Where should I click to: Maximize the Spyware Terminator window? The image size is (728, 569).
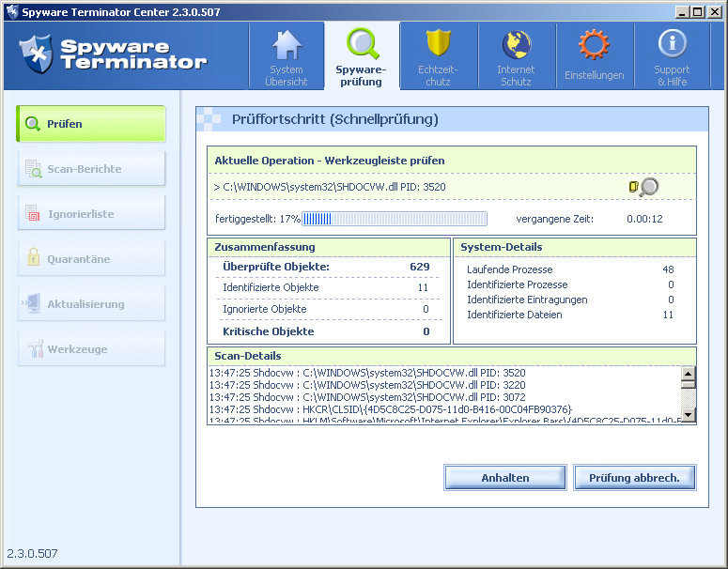[x=697, y=12]
